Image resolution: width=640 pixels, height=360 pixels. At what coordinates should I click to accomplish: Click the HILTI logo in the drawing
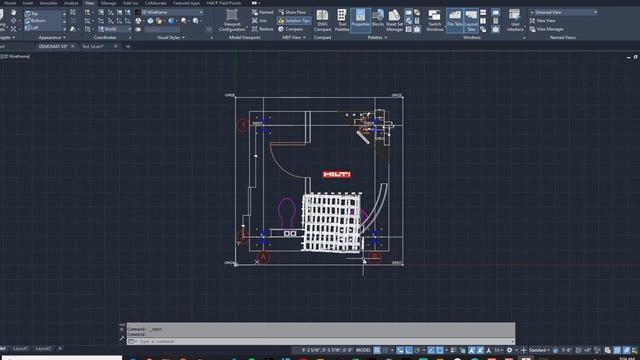(x=337, y=174)
